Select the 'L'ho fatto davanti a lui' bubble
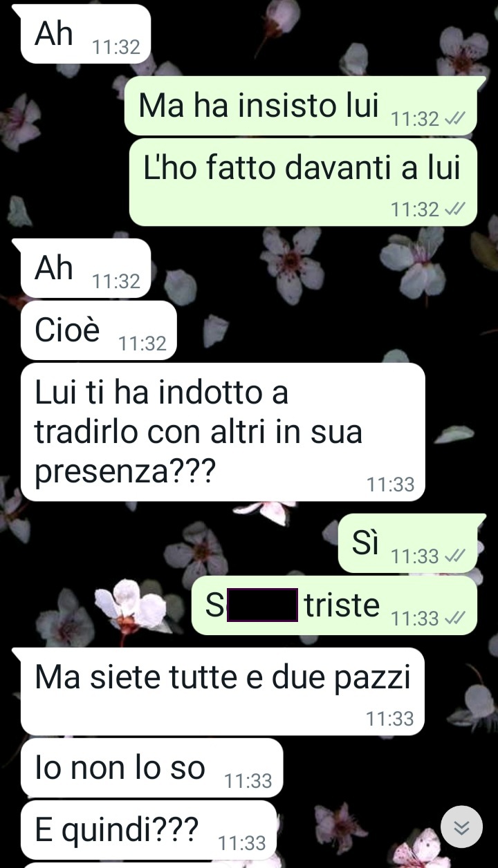498x868 pixels. tap(303, 182)
